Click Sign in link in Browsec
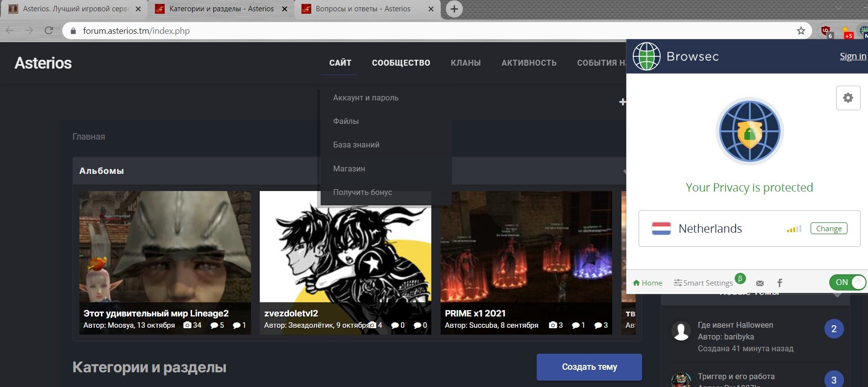Screen dimensions: 868x387 click(x=853, y=56)
